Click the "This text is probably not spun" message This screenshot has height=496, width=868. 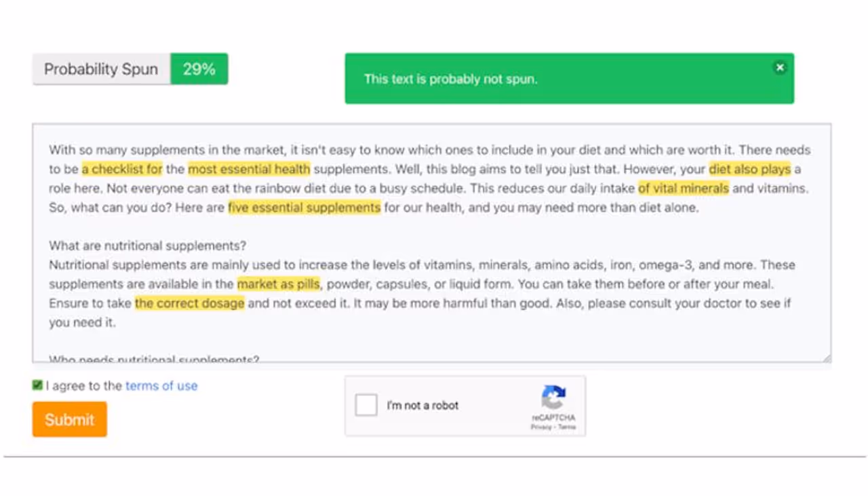click(x=450, y=79)
